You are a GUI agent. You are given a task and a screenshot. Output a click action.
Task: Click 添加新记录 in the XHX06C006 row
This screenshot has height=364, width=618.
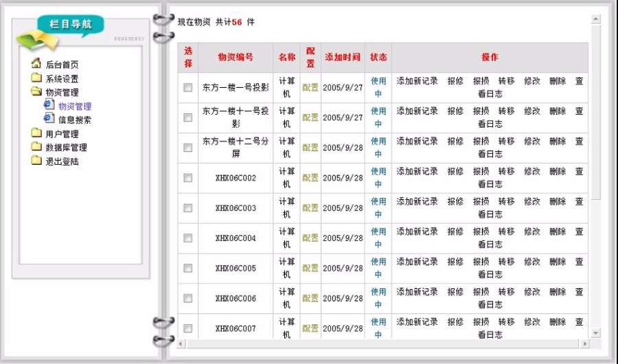click(417, 292)
